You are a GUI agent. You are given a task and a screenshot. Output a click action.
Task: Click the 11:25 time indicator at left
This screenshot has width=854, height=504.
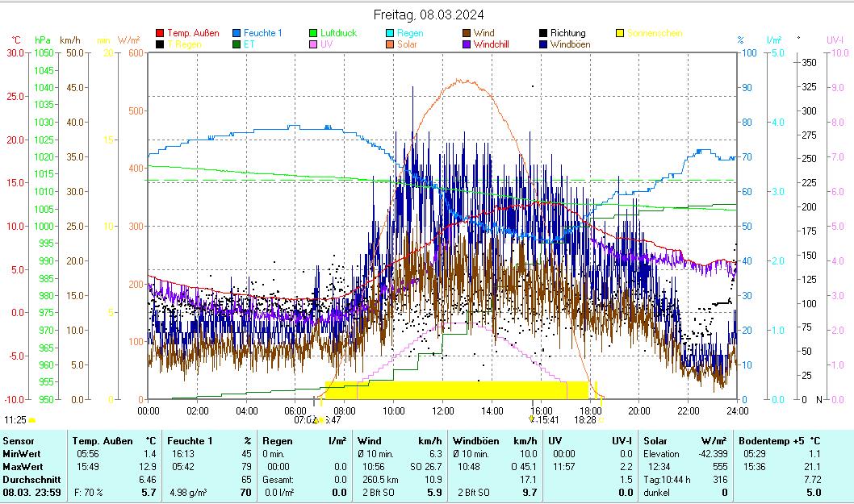15,420
